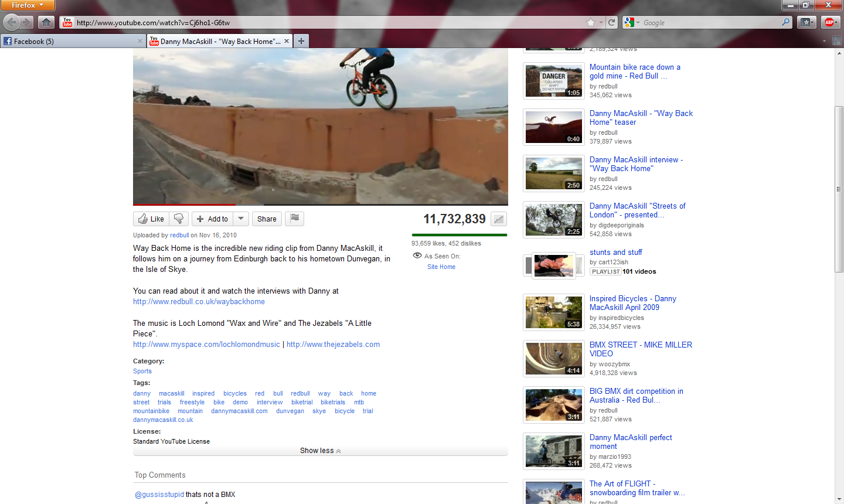844x504 pixels.
Task: Click the Add to button
Action: pos(212,219)
